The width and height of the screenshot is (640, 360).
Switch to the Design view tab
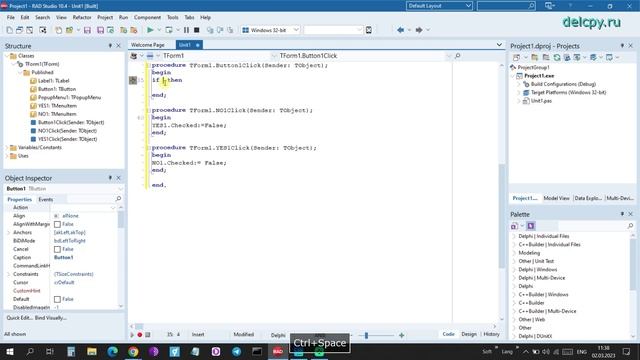pos(469,334)
